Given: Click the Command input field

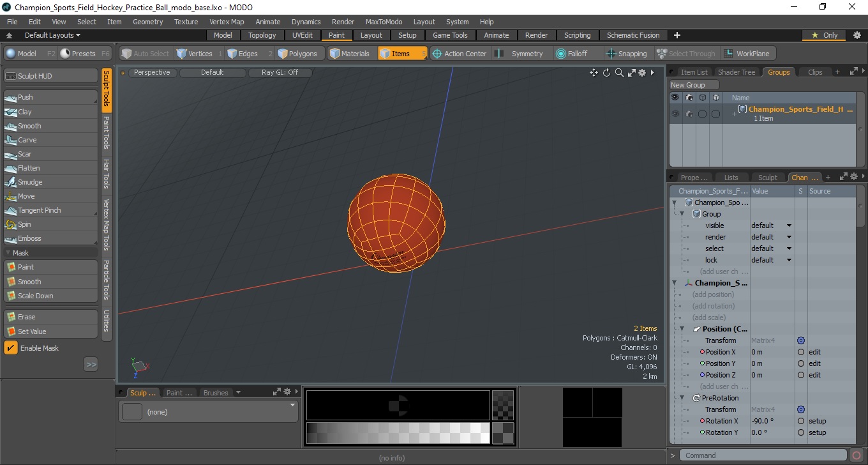Looking at the screenshot, I should pos(763,455).
